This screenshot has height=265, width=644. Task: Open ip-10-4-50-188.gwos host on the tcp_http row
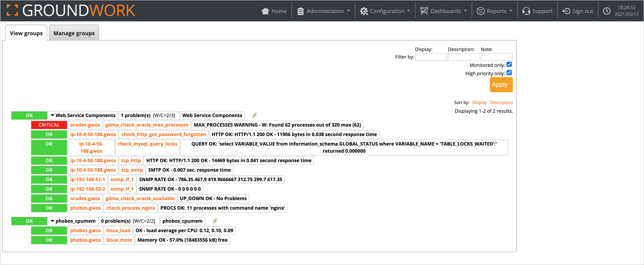(x=93, y=160)
